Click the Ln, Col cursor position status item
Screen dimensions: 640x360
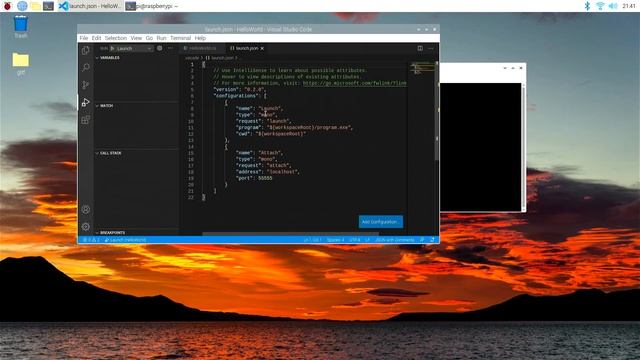click(x=312, y=240)
